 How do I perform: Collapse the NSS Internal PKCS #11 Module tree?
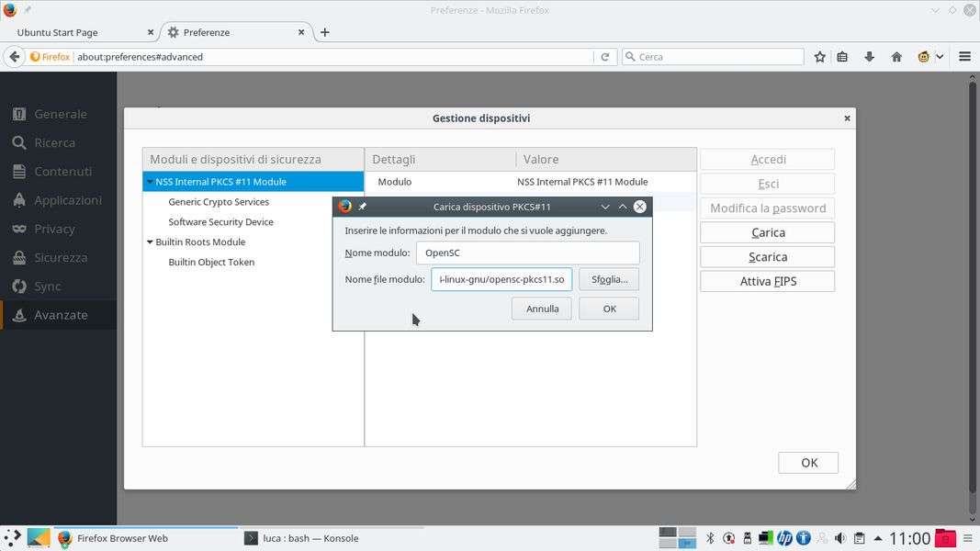pyautogui.click(x=150, y=182)
